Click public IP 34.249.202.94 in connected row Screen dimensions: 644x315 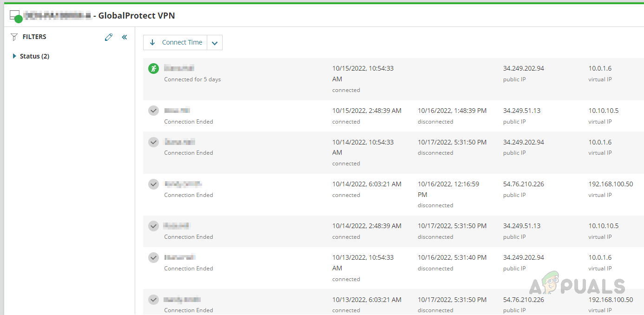(523, 68)
